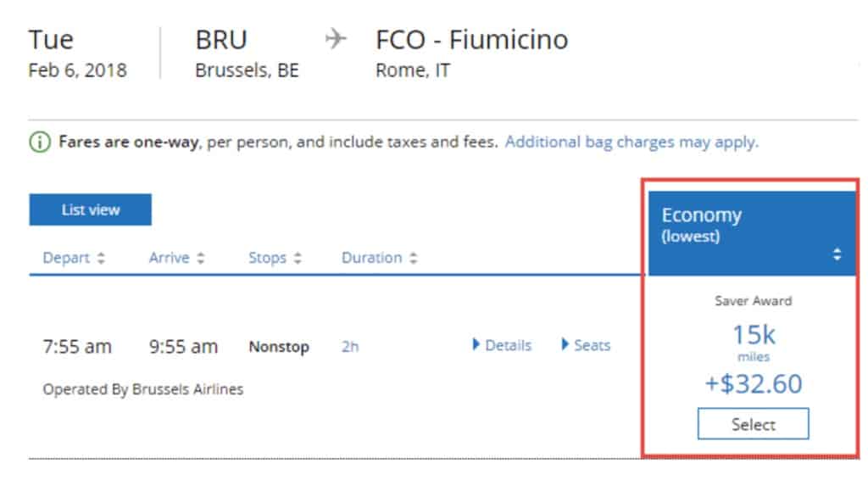Expand the Seats disclosure triangle
Screen dimensions: 868x480
click(565, 344)
